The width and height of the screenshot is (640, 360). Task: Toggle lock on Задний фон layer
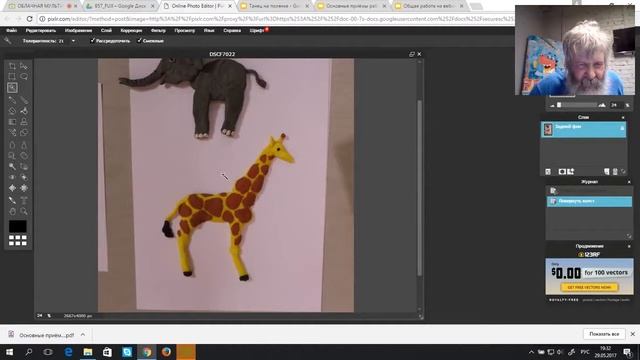[622, 129]
